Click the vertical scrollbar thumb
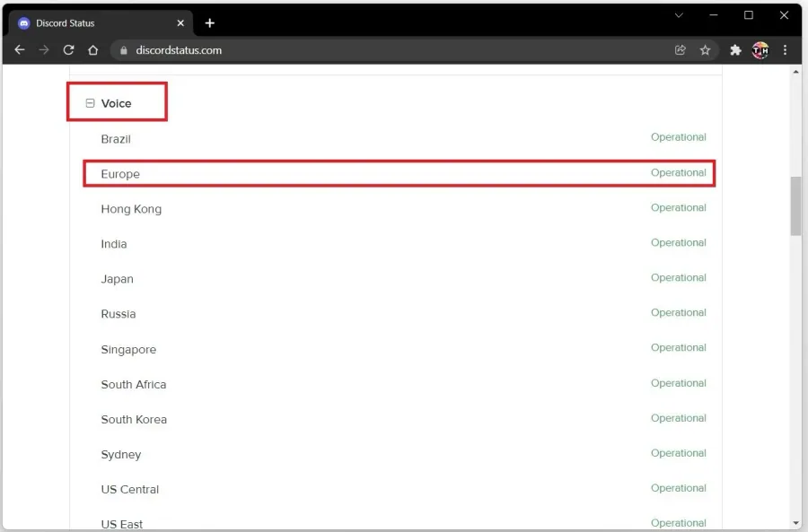Image resolution: width=808 pixels, height=532 pixels. pyautogui.click(x=795, y=206)
